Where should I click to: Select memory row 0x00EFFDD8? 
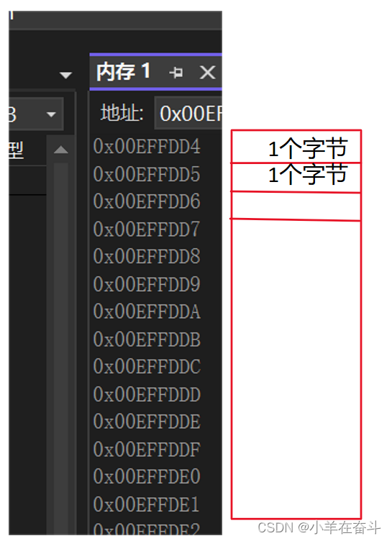click(x=147, y=256)
